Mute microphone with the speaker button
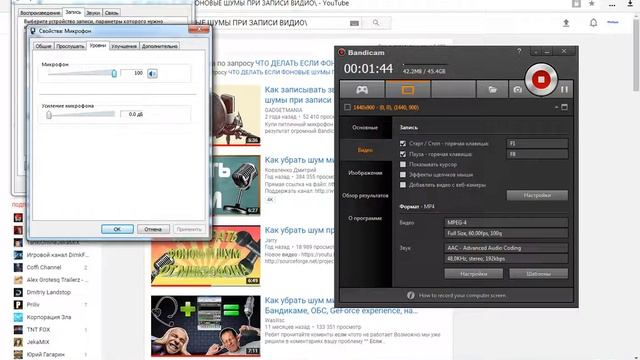 pyautogui.click(x=152, y=73)
